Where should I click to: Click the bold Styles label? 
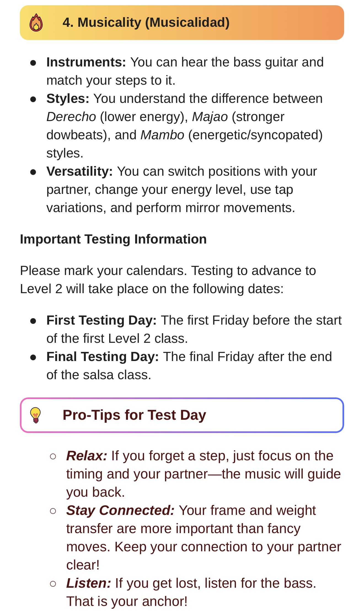68,99
